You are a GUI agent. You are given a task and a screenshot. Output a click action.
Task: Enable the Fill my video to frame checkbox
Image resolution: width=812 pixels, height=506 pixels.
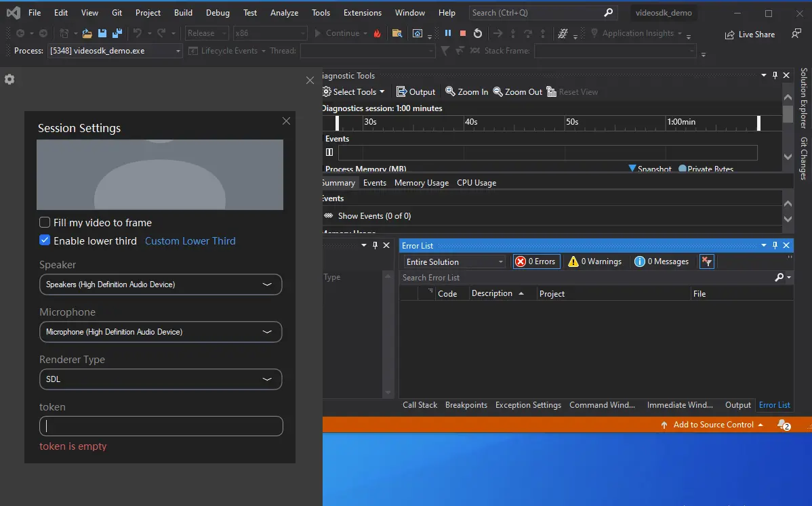coord(45,222)
